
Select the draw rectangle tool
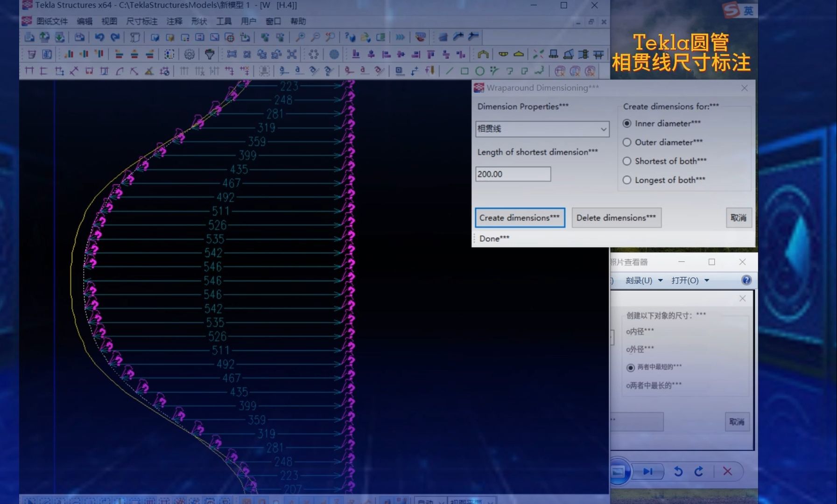[464, 71]
